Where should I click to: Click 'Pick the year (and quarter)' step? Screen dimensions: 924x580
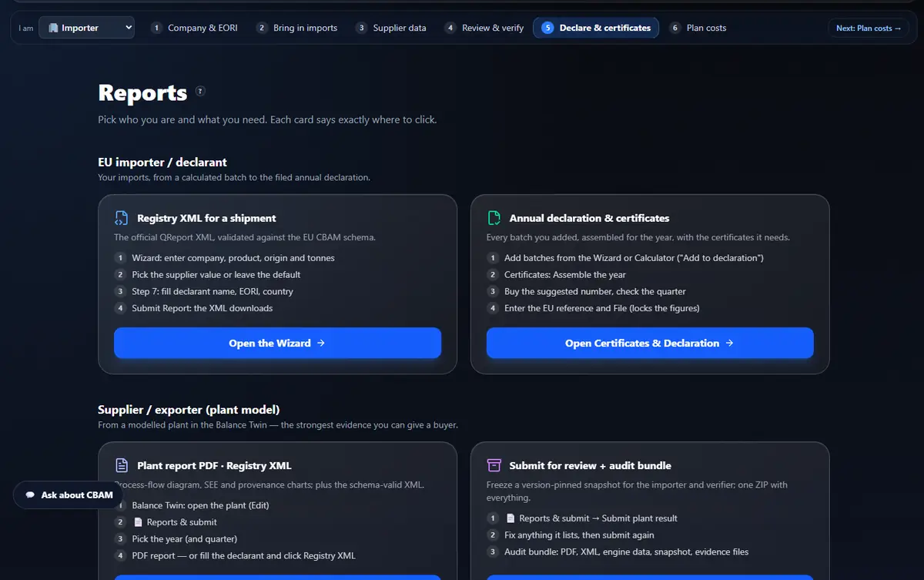(184, 539)
